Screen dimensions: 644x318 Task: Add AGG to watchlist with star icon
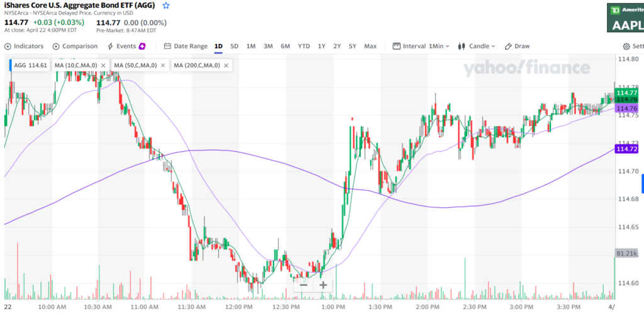coord(166,6)
